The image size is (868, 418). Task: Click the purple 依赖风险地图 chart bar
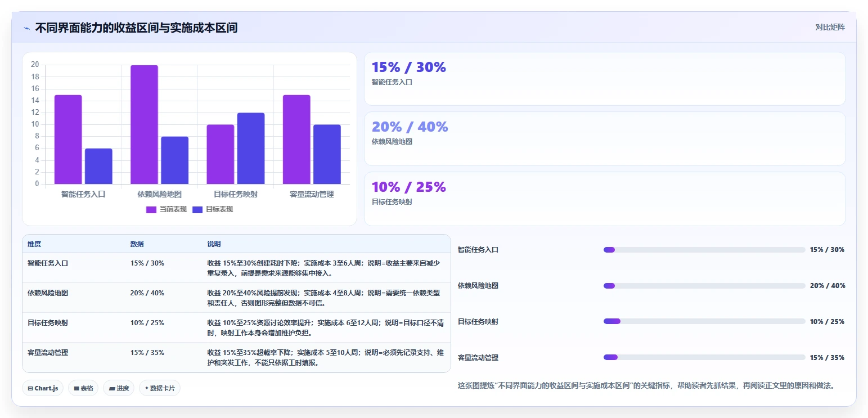(144, 124)
